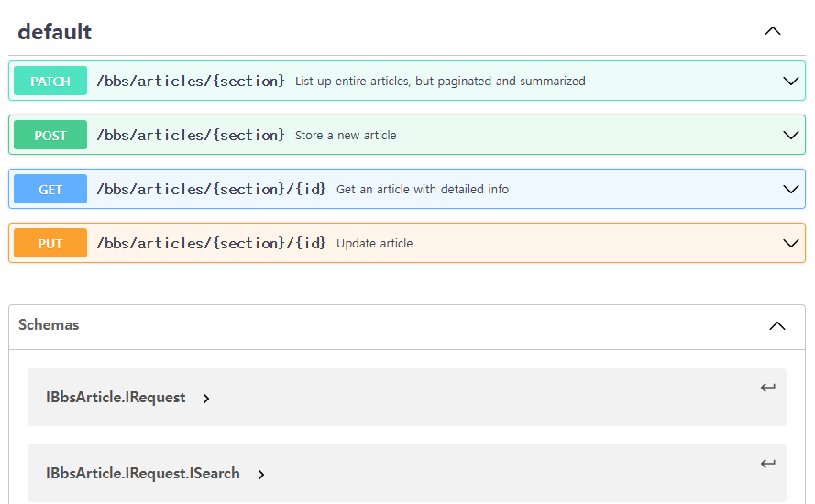Click return-arrow icon on IBbsArticle.IRequest row
This screenshot has height=504, width=815.
pyautogui.click(x=767, y=388)
